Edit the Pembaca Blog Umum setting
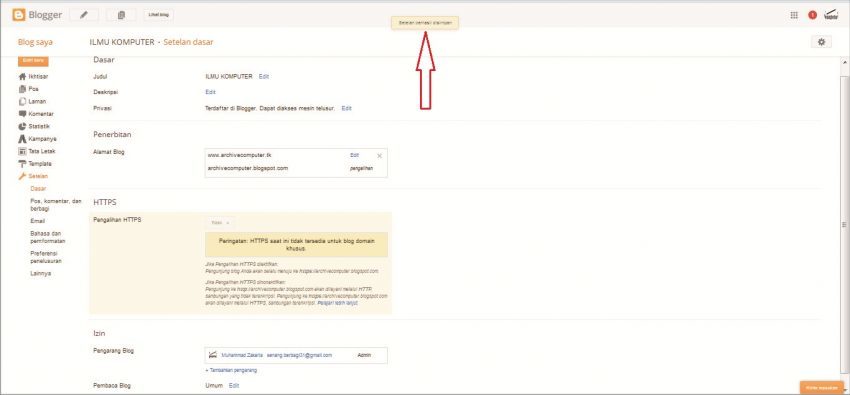Image resolution: width=850 pixels, height=395 pixels. 234,386
